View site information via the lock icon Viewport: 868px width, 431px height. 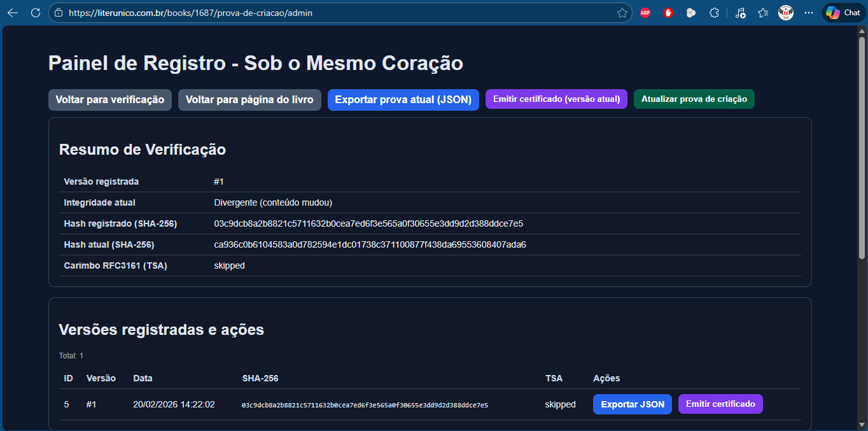pyautogui.click(x=59, y=13)
